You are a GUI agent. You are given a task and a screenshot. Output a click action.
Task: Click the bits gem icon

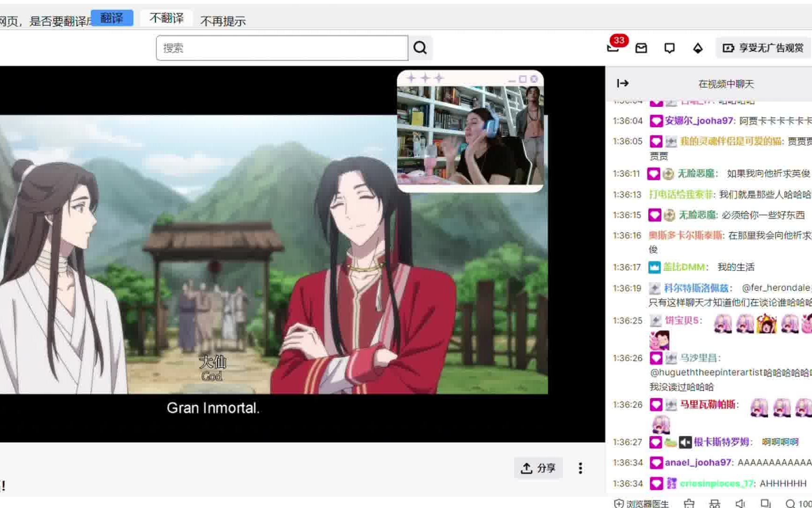point(698,48)
